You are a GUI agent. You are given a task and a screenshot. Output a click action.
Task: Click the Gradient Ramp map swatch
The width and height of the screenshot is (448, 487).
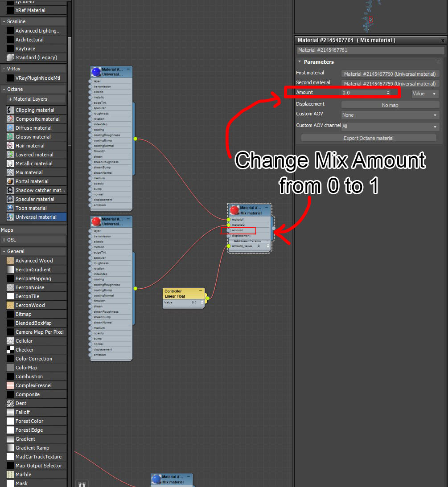[x=10, y=448]
